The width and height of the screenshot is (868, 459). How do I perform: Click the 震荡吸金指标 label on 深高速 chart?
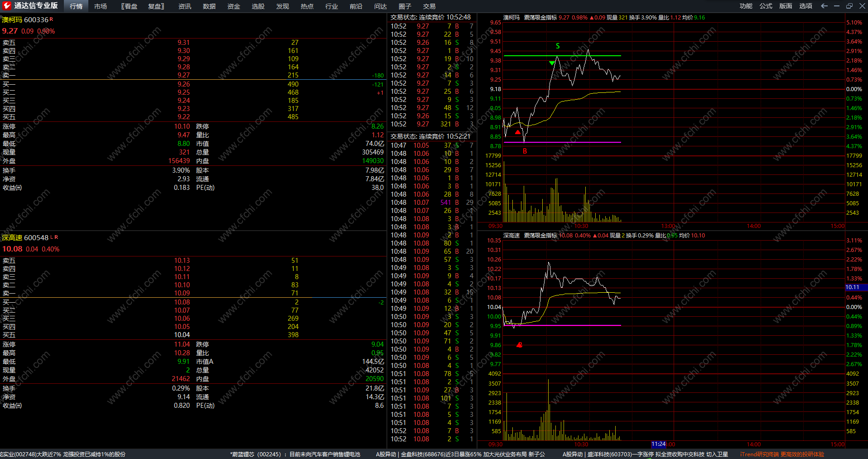(x=540, y=236)
